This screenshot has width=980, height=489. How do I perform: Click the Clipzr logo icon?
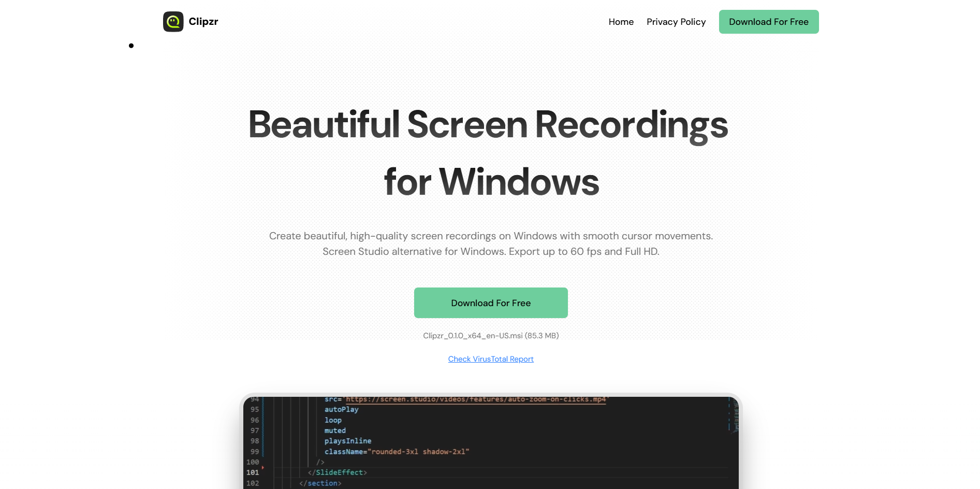click(173, 22)
